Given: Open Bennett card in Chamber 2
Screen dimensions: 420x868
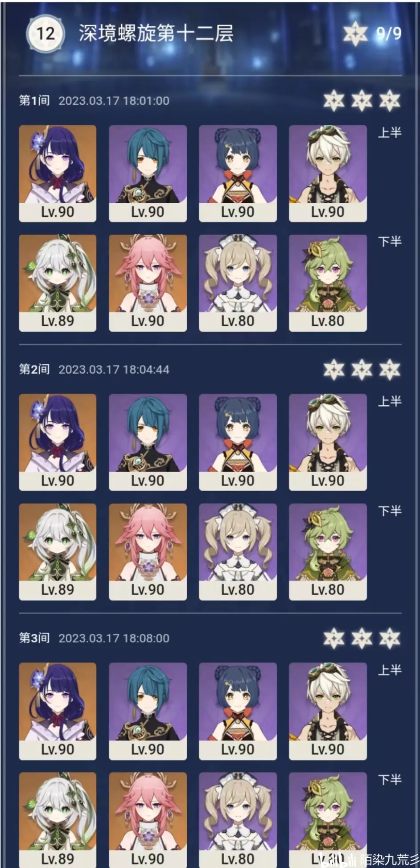Looking at the screenshot, I should click(x=328, y=442).
